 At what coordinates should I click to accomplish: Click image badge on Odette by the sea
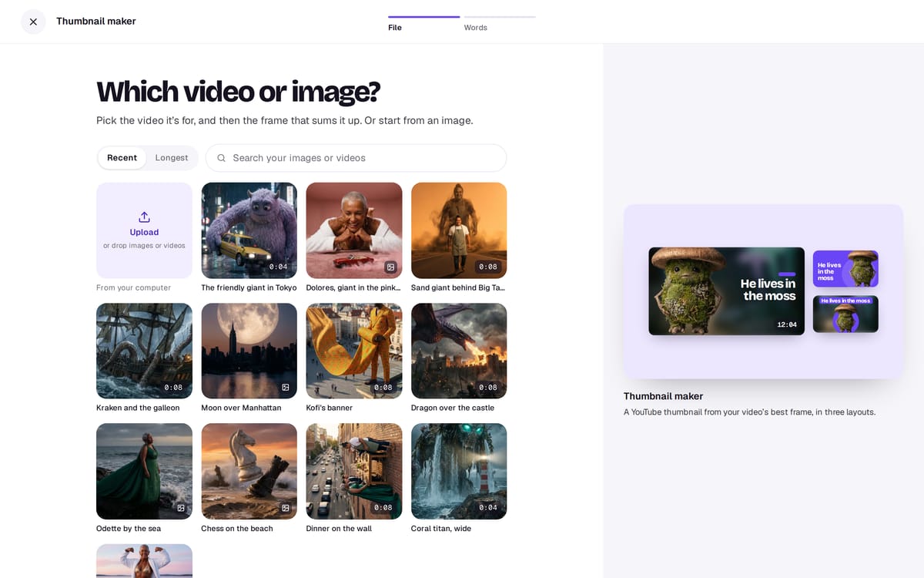(x=181, y=508)
